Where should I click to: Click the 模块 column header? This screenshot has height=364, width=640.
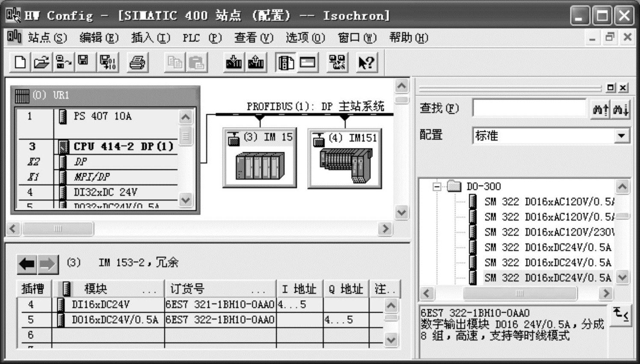click(108, 289)
